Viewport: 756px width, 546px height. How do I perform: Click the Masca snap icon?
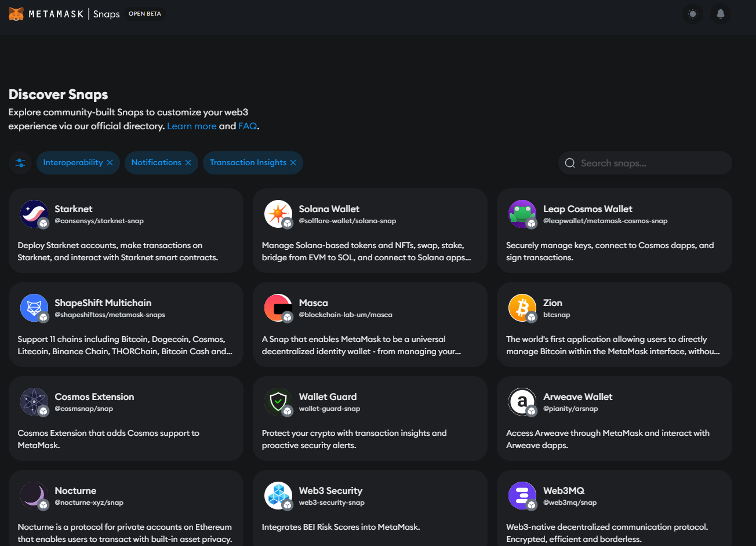[278, 308]
